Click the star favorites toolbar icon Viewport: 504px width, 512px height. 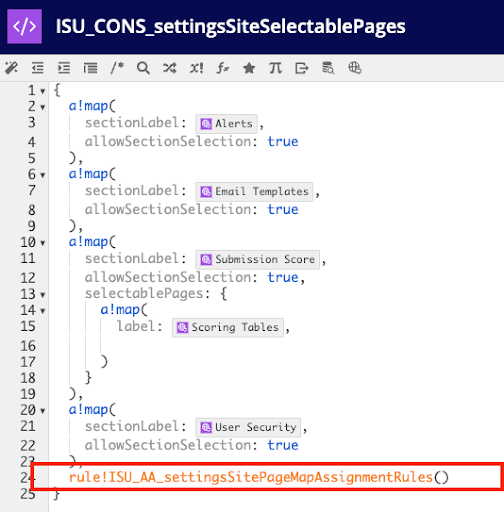[249, 68]
